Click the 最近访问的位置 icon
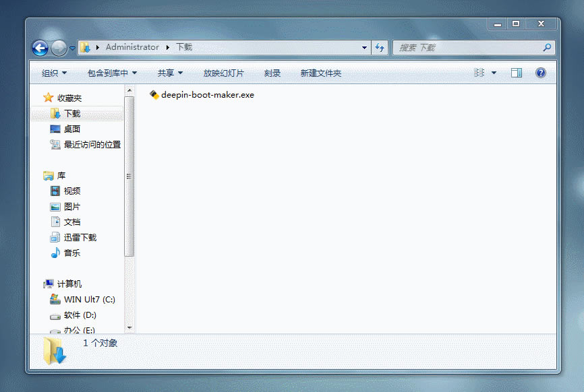Image resolution: width=584 pixels, height=392 pixels. coord(55,144)
